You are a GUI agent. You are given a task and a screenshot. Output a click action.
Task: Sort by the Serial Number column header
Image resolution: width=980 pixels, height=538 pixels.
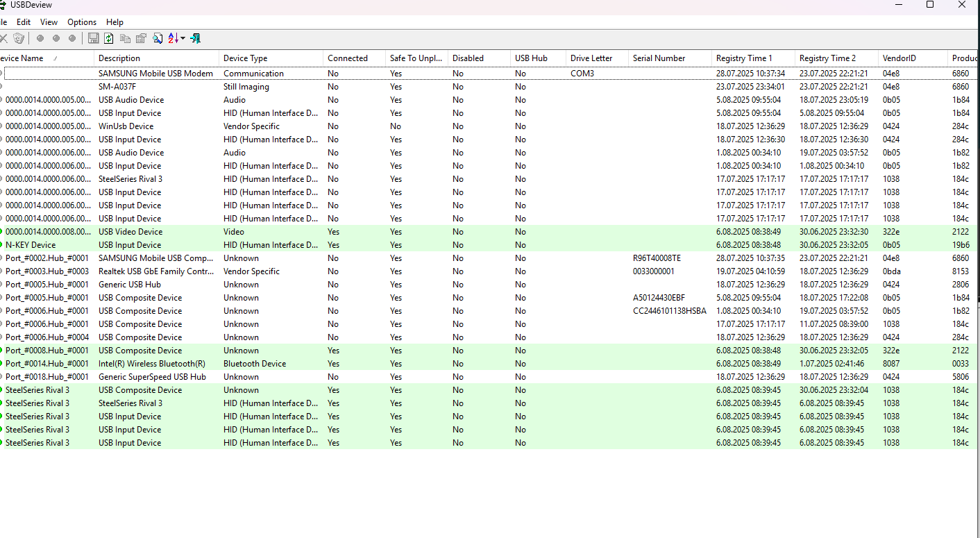click(x=670, y=58)
